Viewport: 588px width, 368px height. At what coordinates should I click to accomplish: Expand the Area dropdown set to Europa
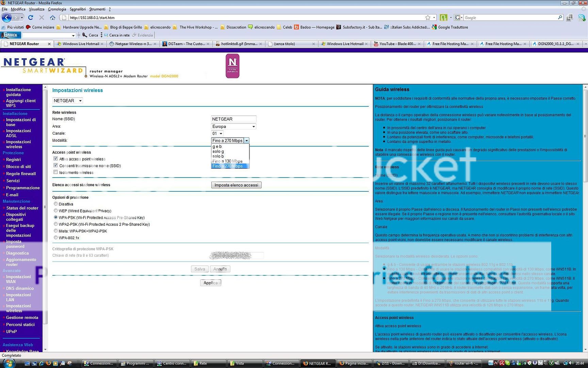click(x=233, y=126)
